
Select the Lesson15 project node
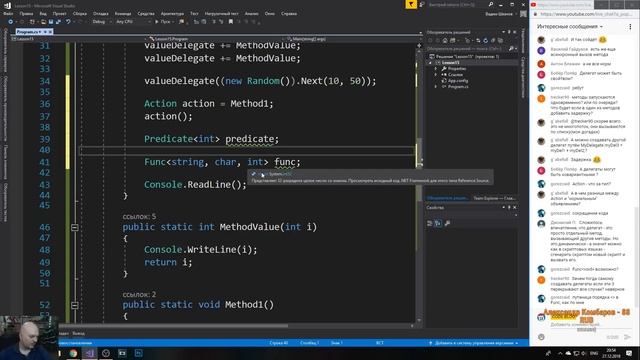coord(451,63)
